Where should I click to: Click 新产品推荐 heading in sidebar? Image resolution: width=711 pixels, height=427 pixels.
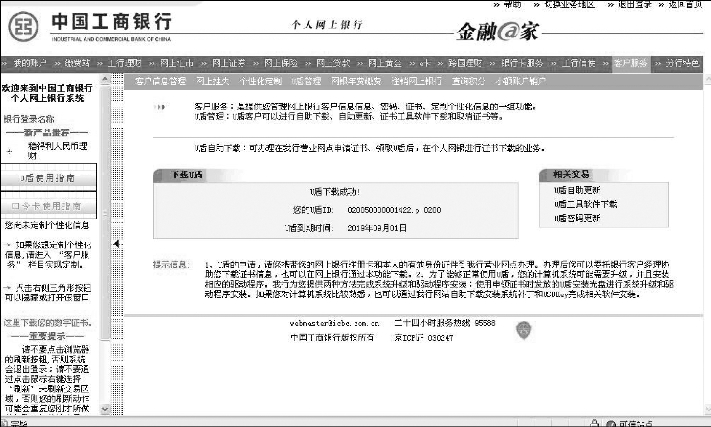tap(47, 132)
